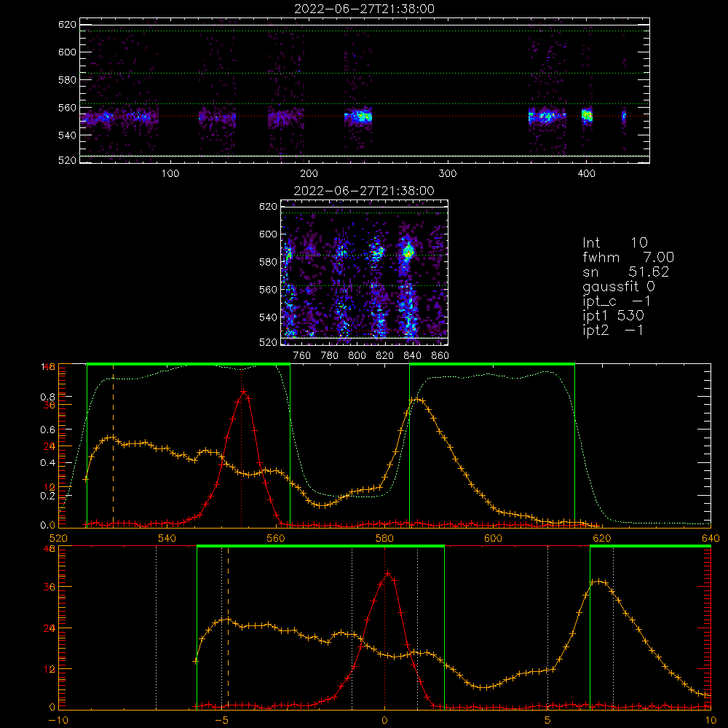728x728 pixels.
Task: Click the orange dashed vertical marker in bottom plot
Action: (x=228, y=628)
